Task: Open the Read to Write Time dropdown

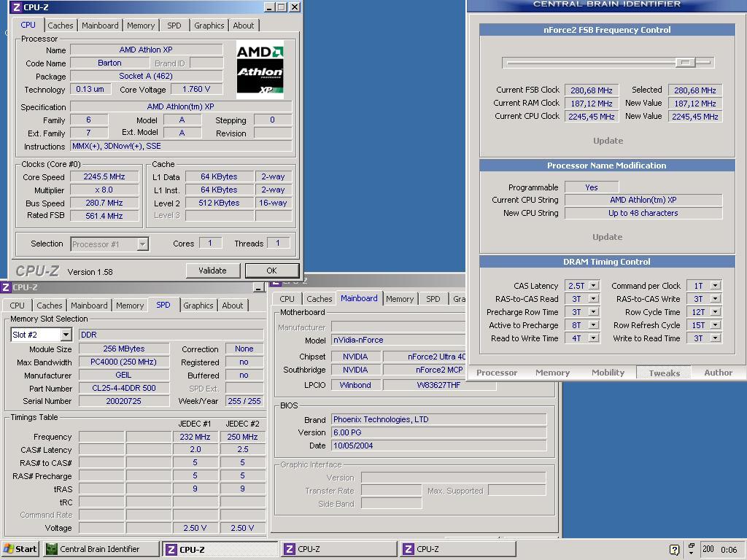Action: point(594,338)
